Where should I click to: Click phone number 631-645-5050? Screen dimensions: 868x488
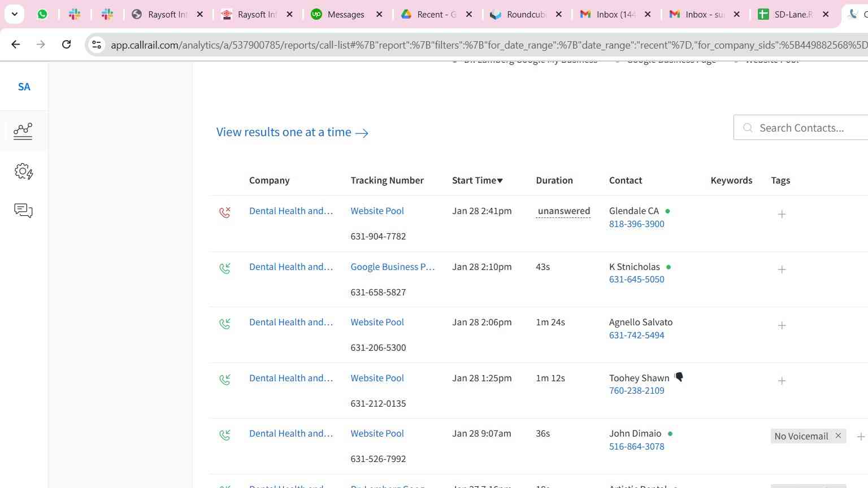pyautogui.click(x=636, y=279)
